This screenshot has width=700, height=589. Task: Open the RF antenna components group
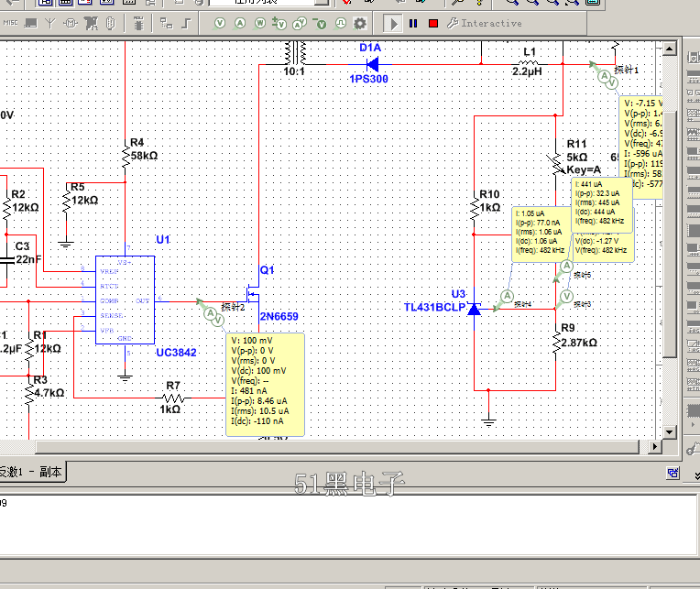[x=50, y=23]
